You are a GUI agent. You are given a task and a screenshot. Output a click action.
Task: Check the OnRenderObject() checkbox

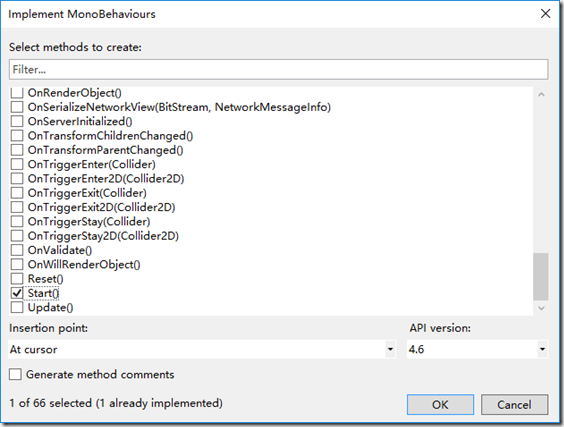17,93
